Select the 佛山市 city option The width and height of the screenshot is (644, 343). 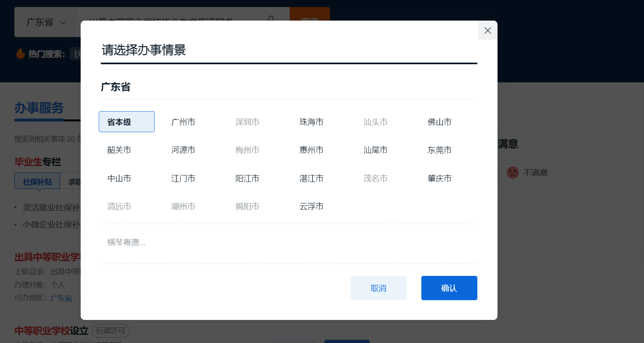pos(439,121)
